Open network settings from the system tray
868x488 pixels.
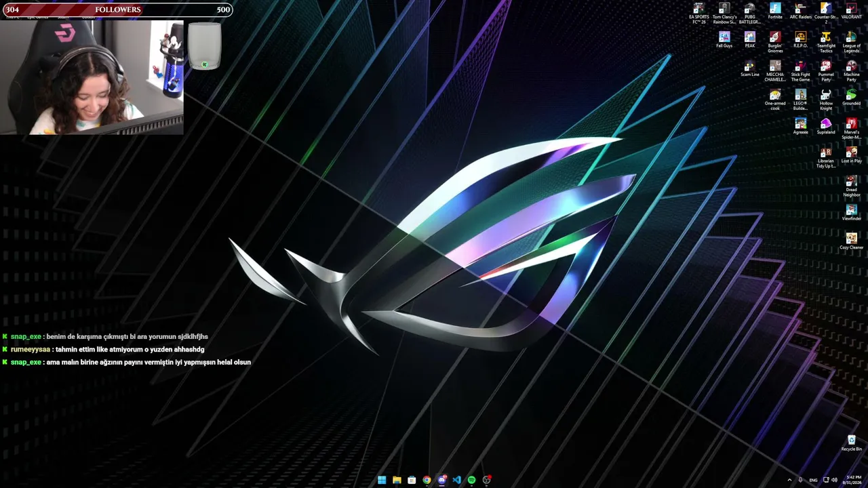point(826,480)
